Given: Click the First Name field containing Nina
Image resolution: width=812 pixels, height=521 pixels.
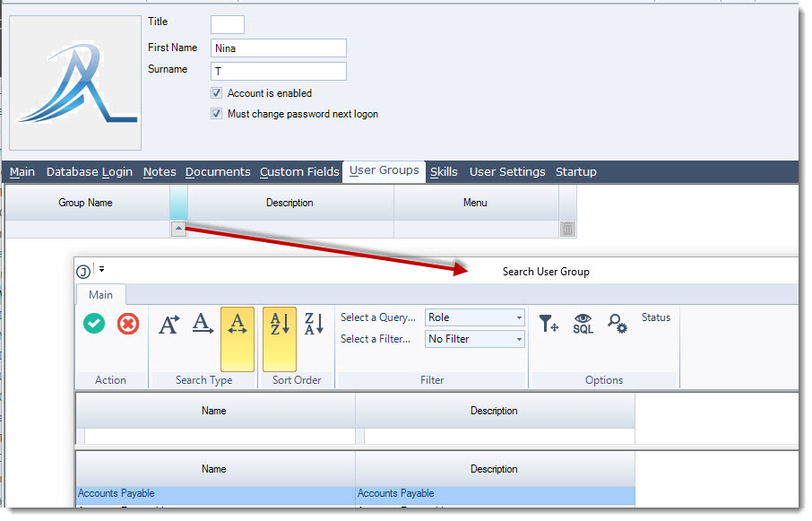Looking at the screenshot, I should tap(279, 48).
